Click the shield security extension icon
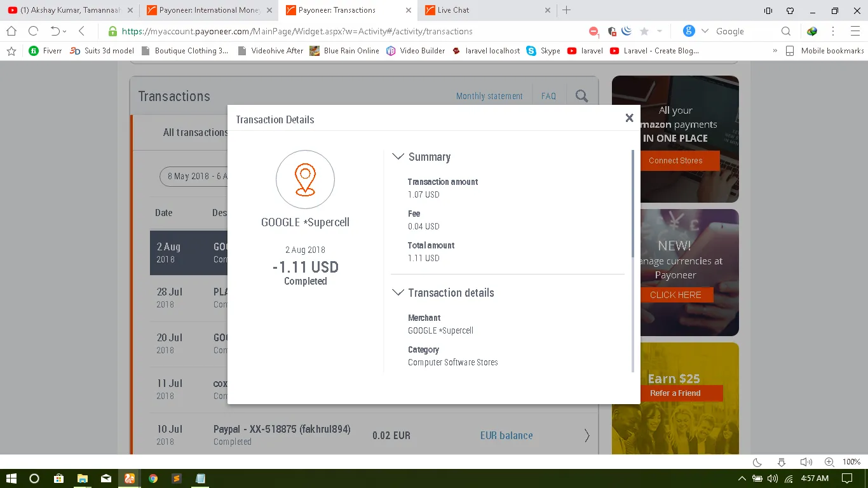The image size is (868, 488). pyautogui.click(x=611, y=31)
